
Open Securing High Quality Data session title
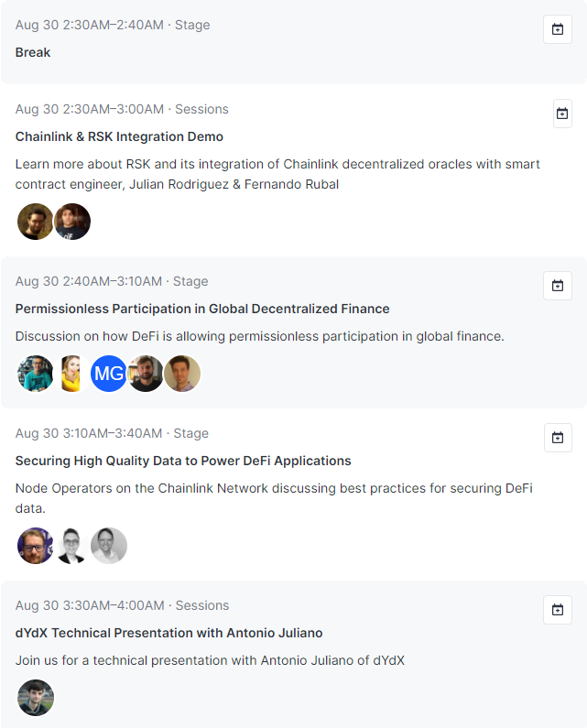click(183, 461)
